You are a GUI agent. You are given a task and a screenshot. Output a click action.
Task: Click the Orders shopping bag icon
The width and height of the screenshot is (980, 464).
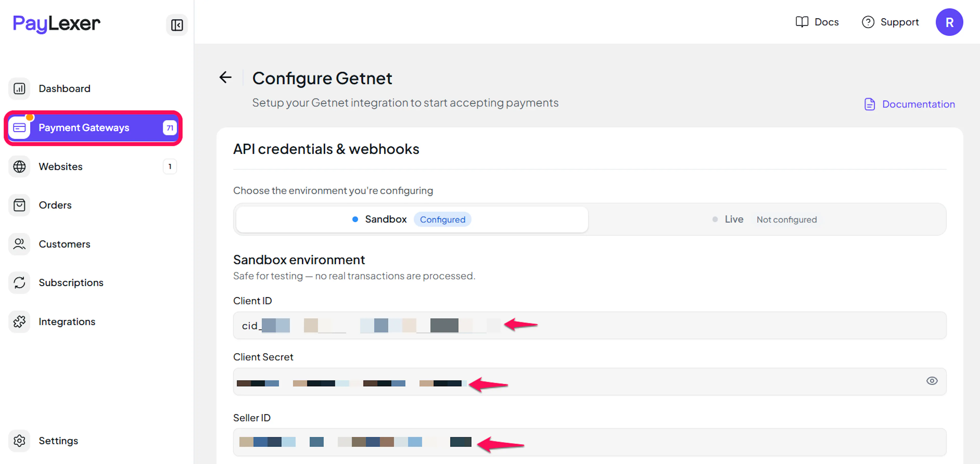(19, 205)
